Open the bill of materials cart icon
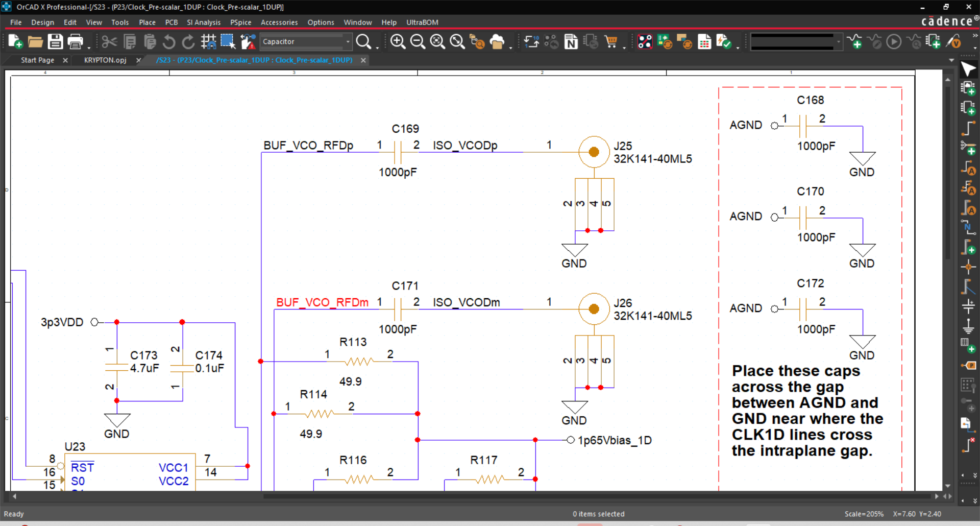 click(x=611, y=41)
